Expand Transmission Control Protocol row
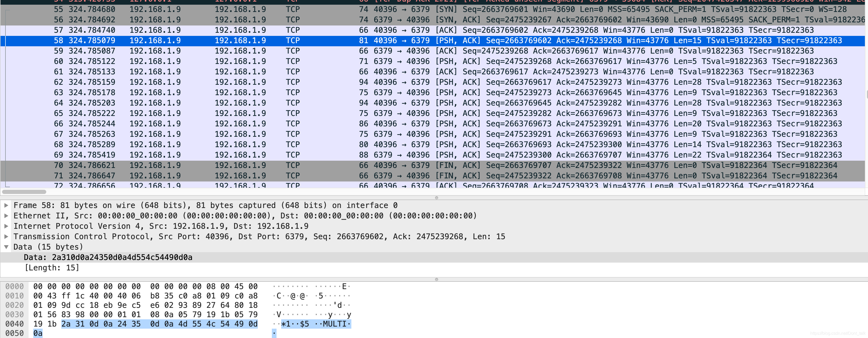This screenshot has width=868, height=338. click(6, 237)
